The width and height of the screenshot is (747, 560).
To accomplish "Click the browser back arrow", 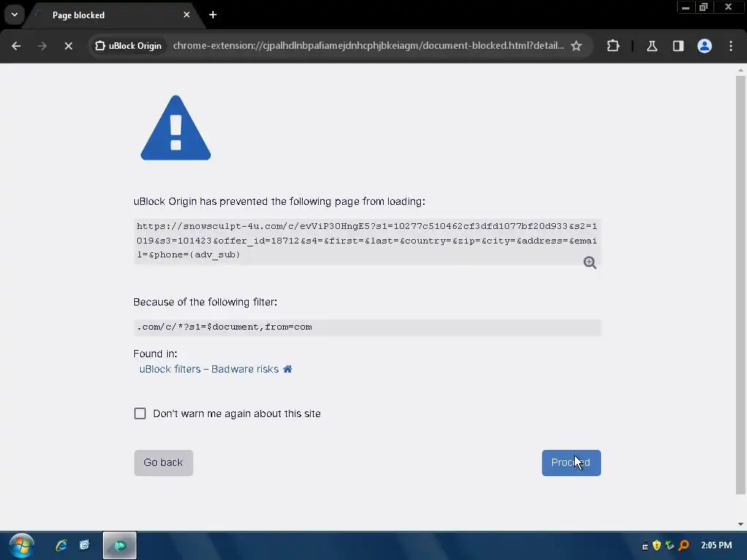I will (16, 46).
